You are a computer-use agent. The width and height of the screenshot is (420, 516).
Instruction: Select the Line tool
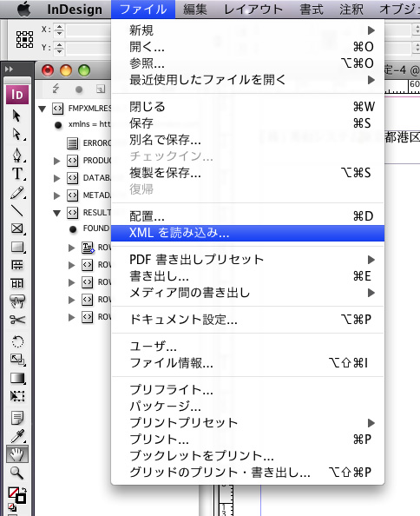[x=17, y=210]
